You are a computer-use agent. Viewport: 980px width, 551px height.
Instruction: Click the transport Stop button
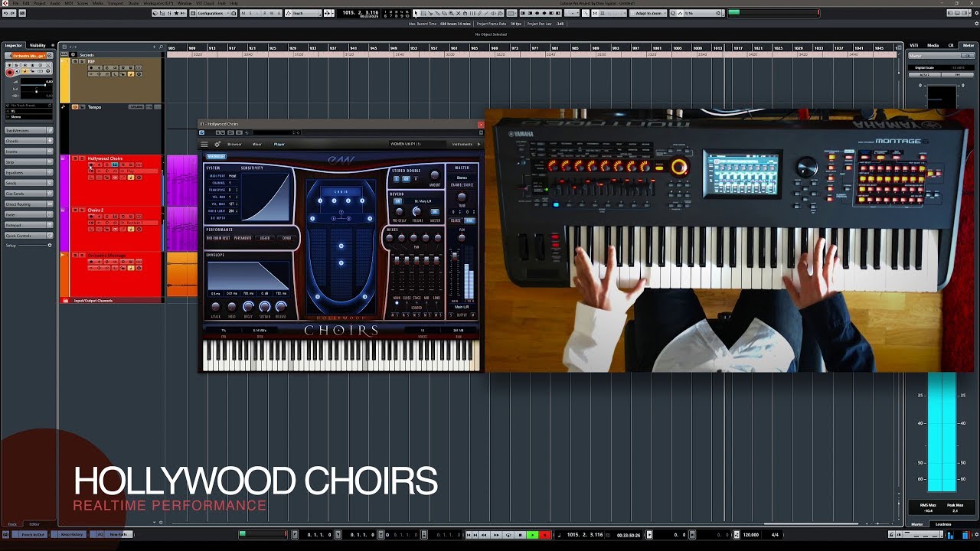520,535
